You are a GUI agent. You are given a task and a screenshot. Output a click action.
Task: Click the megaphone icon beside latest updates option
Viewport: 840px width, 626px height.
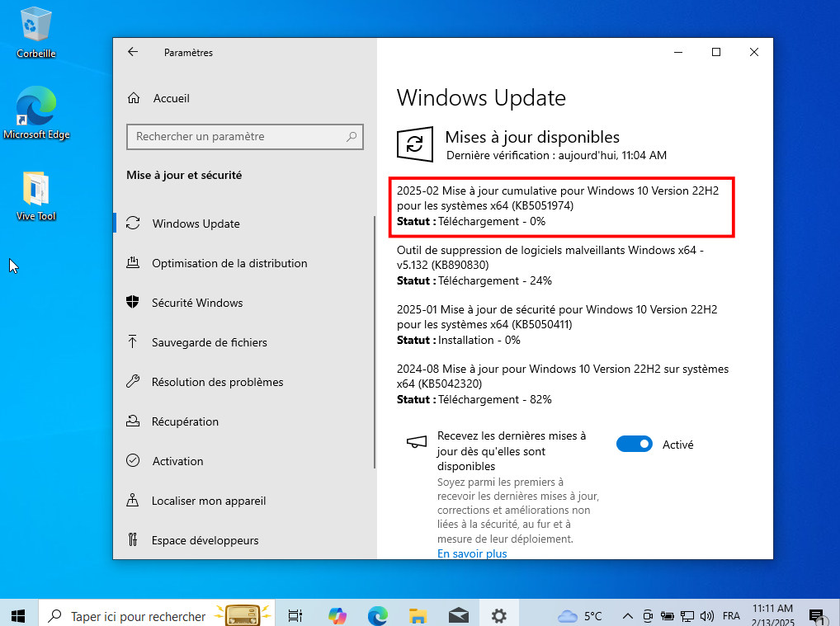416,442
